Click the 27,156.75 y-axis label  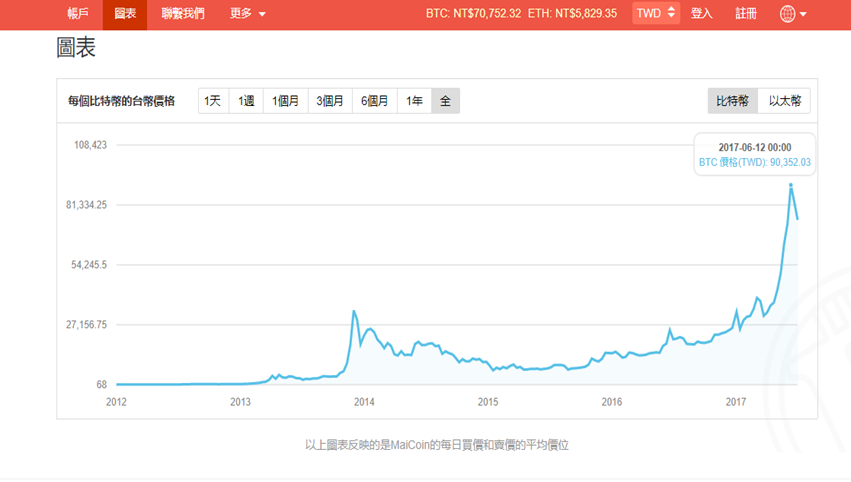[x=87, y=325]
